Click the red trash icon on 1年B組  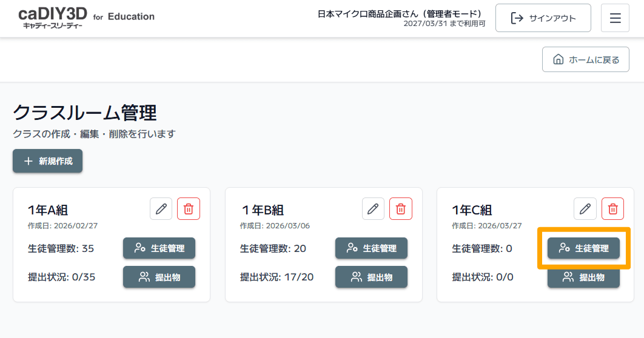click(x=401, y=209)
